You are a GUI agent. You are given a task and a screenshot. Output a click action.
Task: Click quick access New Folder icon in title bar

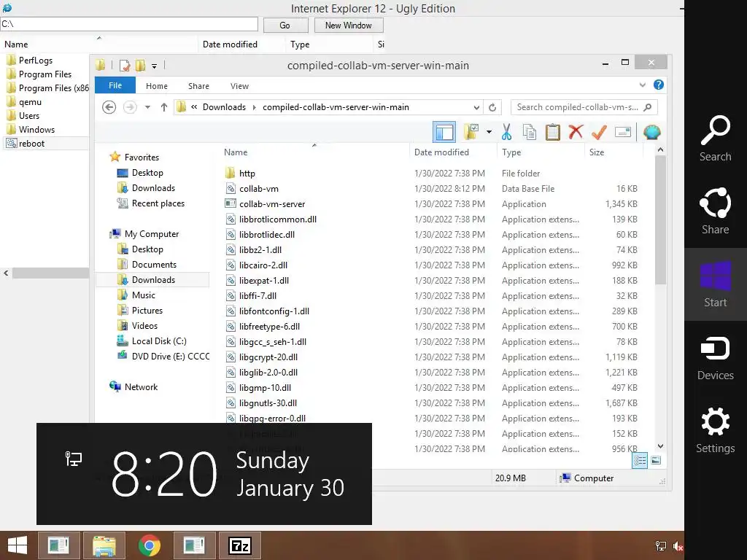click(x=141, y=65)
